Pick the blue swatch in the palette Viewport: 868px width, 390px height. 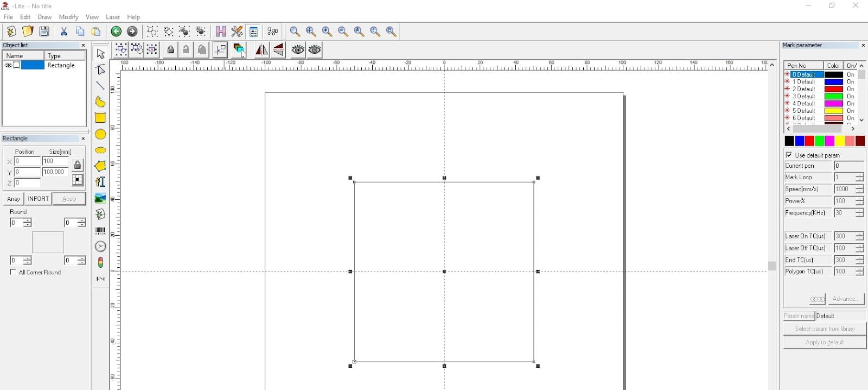799,141
